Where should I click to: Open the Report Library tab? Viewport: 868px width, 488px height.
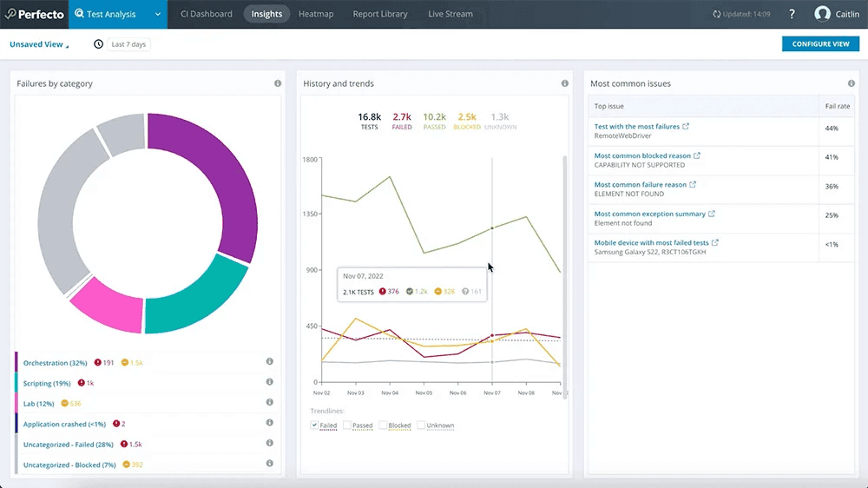(x=380, y=14)
